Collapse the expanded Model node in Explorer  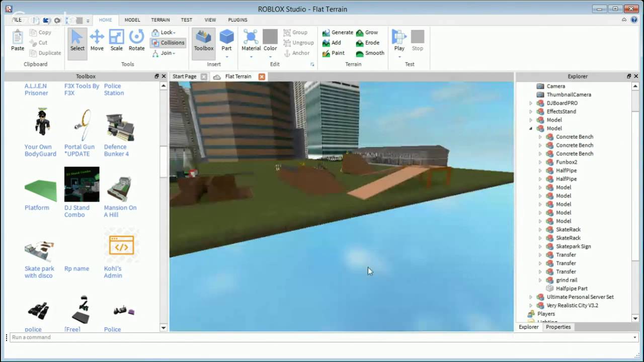[531, 128]
